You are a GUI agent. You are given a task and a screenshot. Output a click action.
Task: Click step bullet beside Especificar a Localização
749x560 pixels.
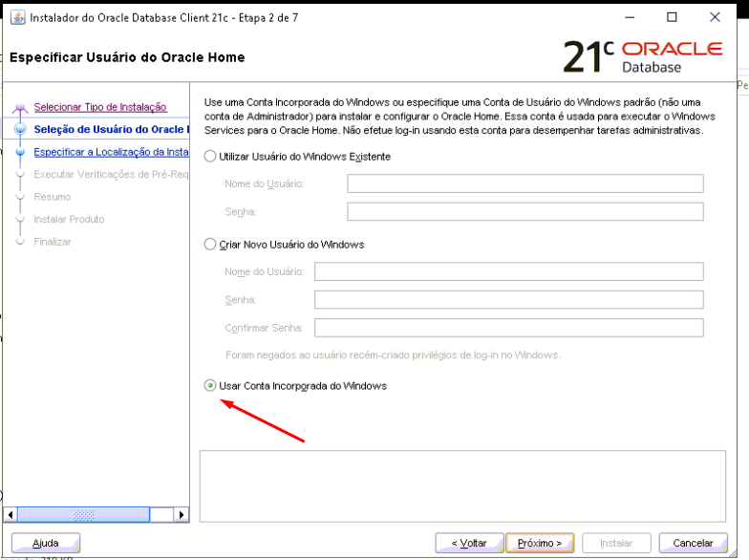pos(20,152)
